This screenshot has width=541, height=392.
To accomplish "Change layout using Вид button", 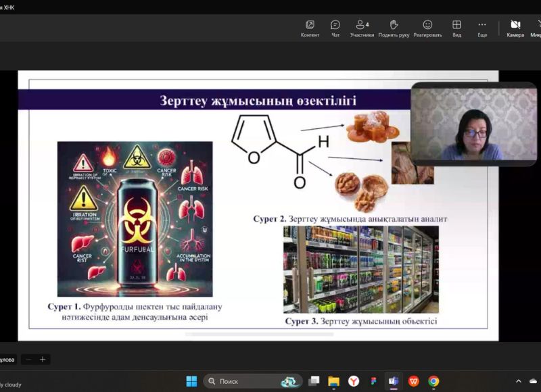I will pyautogui.click(x=456, y=28).
